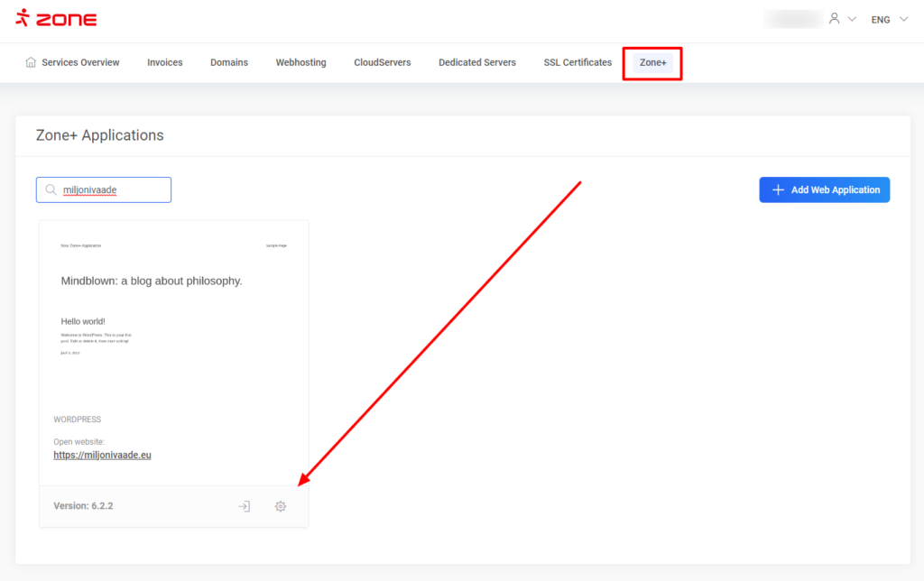Open the user account icon
924x581 pixels.
(x=835, y=19)
